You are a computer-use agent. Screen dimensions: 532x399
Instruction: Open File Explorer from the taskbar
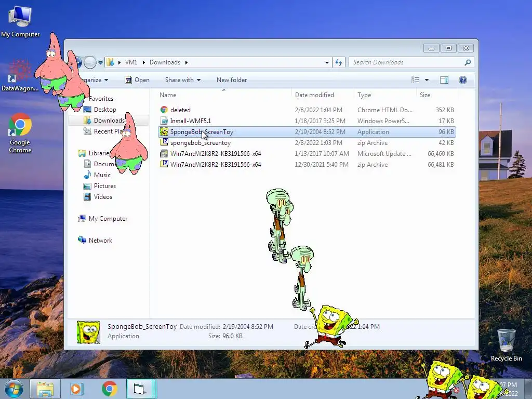click(45, 389)
